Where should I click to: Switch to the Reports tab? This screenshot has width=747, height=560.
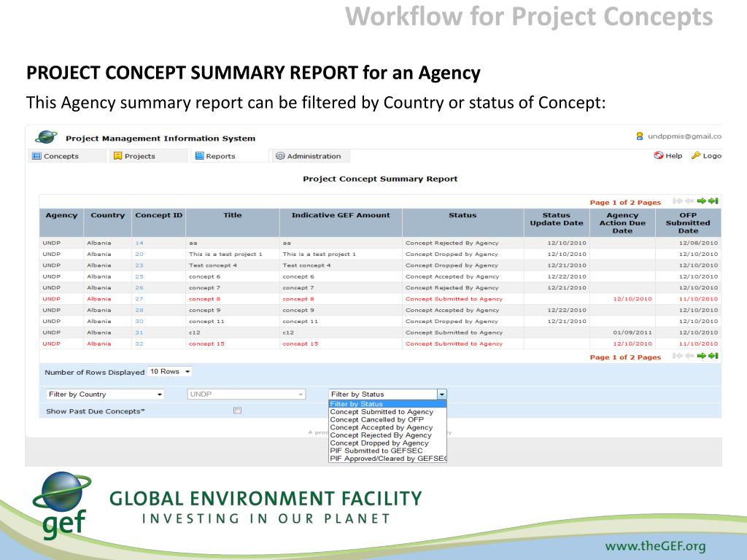230,156
